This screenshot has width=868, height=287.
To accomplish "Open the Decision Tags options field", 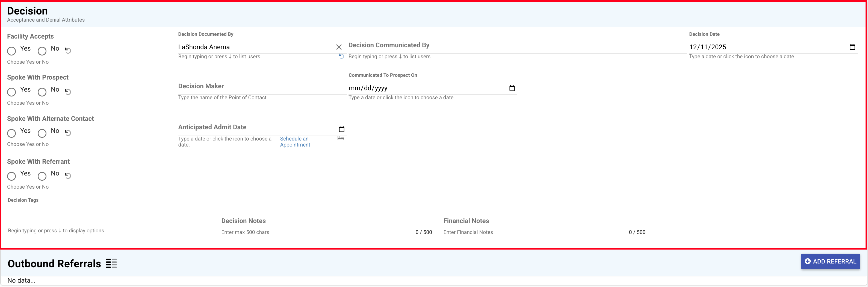I will 111,221.
